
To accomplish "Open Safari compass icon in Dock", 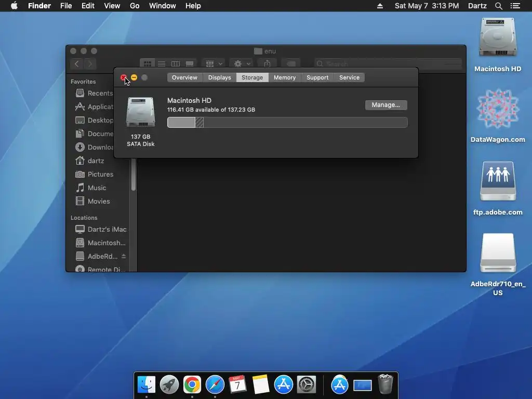I will pos(215,384).
